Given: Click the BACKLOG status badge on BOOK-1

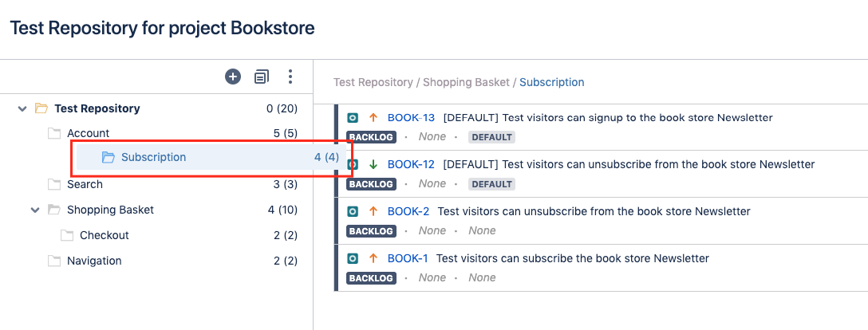Looking at the screenshot, I should (x=371, y=278).
